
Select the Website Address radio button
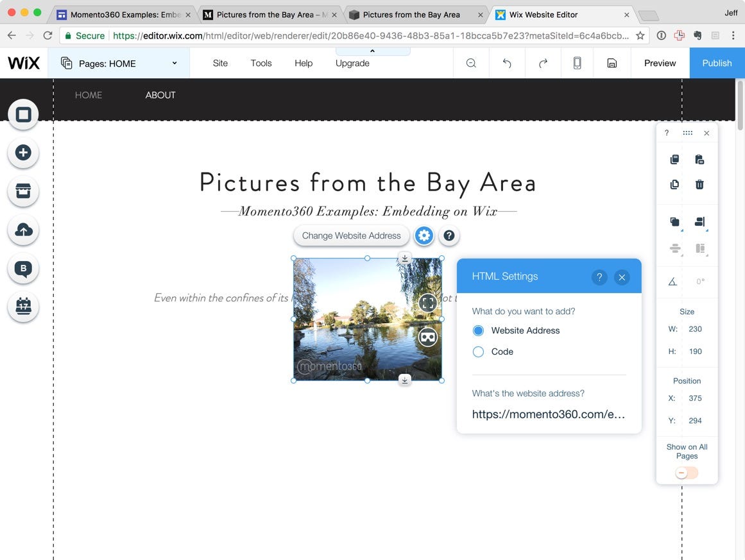478,330
